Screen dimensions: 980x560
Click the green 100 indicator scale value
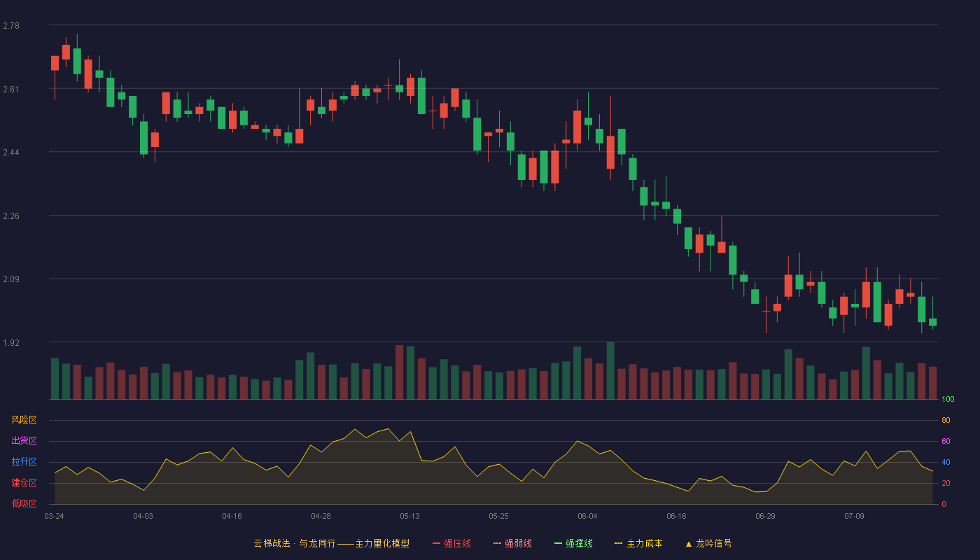[948, 400]
